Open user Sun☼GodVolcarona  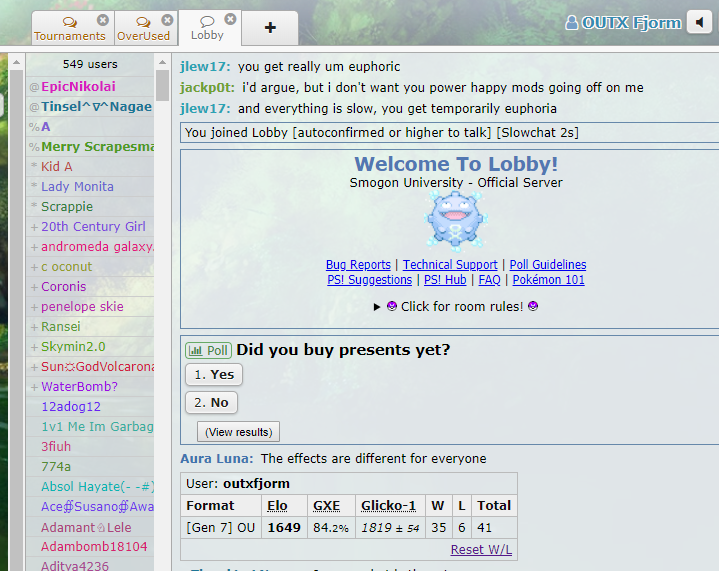pyautogui.click(x=90, y=366)
